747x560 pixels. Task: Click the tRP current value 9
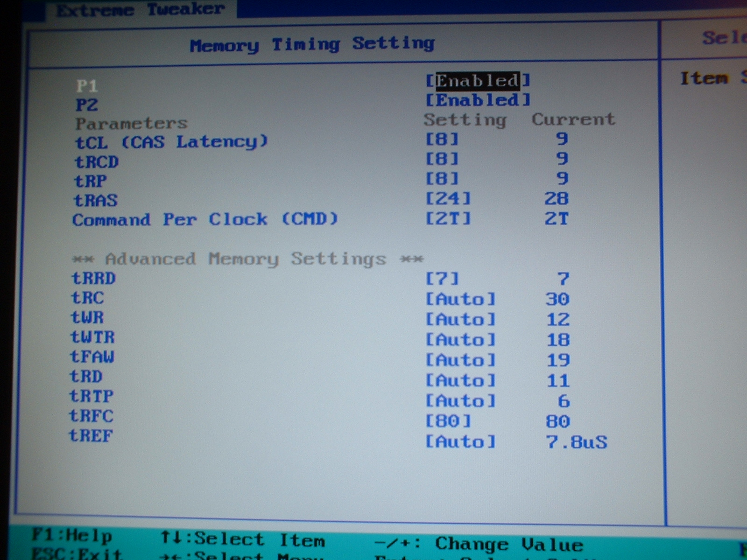562,178
